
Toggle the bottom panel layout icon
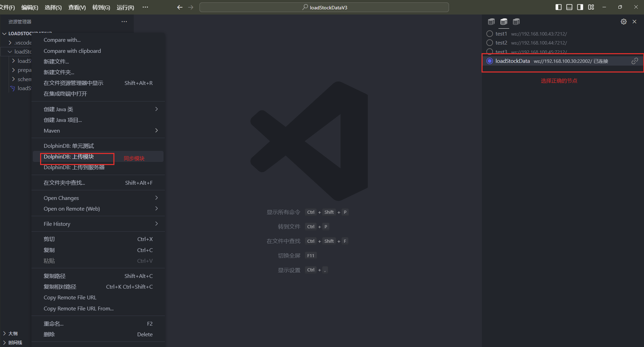(569, 7)
